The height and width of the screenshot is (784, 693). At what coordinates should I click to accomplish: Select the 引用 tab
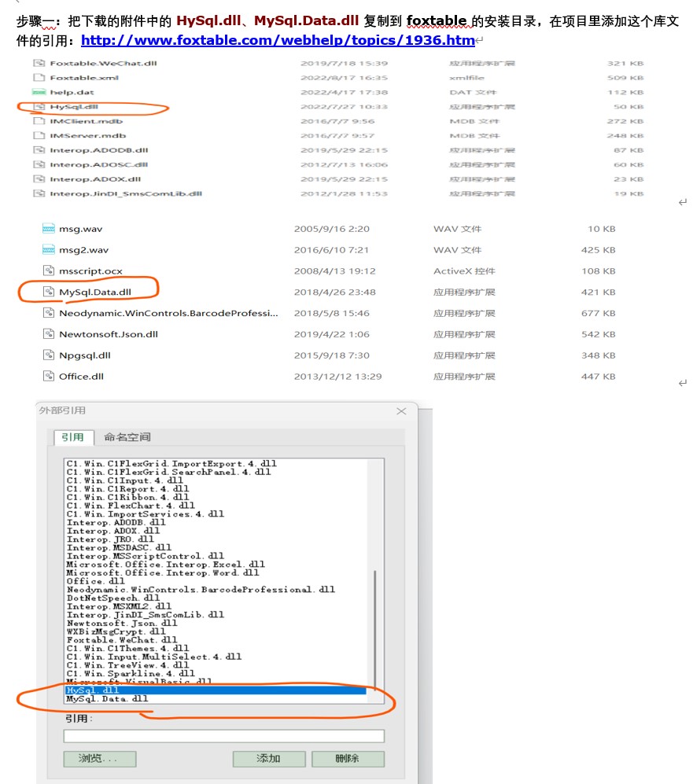pos(73,437)
